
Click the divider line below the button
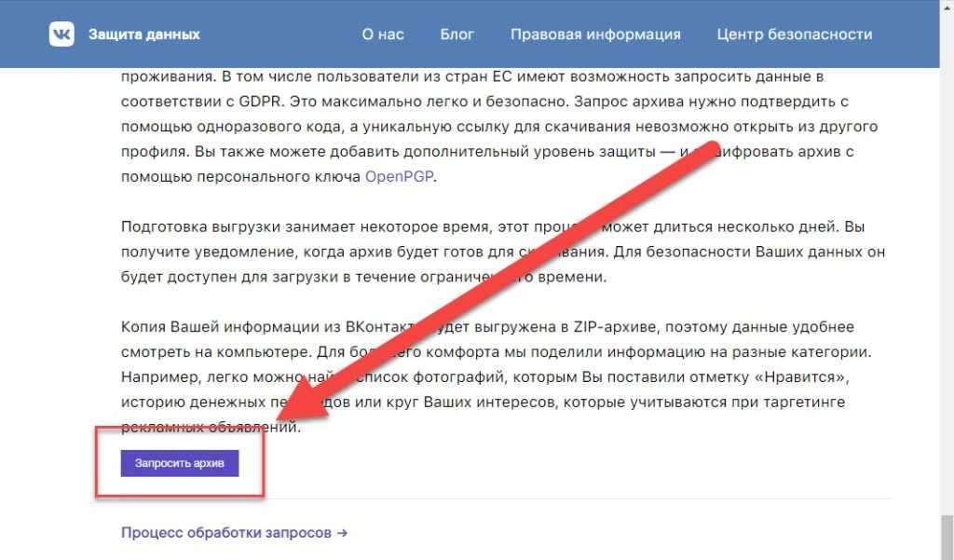(x=503, y=499)
